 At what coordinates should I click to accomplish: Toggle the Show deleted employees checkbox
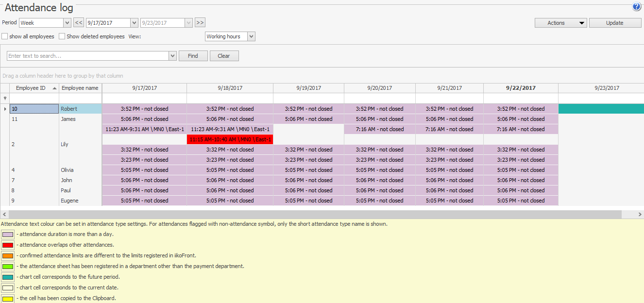62,36
